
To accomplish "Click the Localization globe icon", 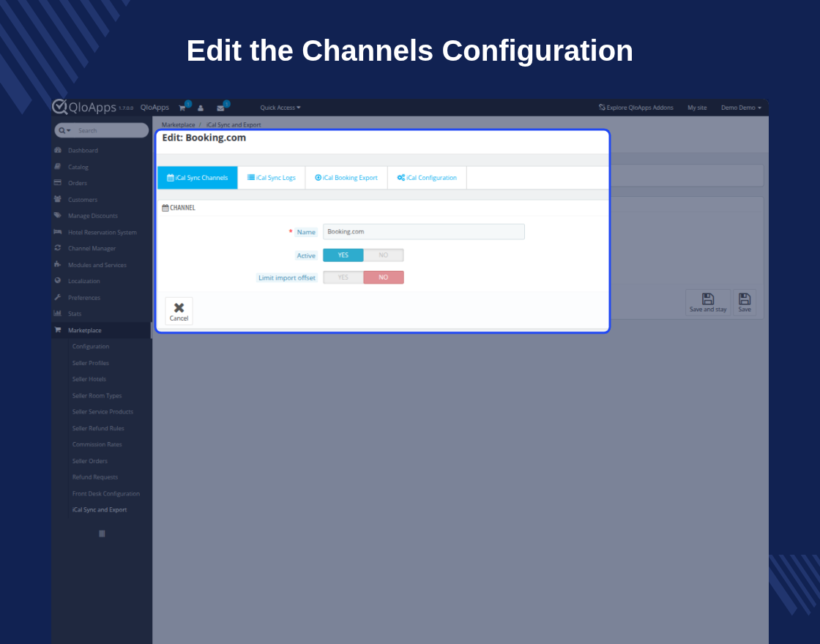I will (x=58, y=281).
